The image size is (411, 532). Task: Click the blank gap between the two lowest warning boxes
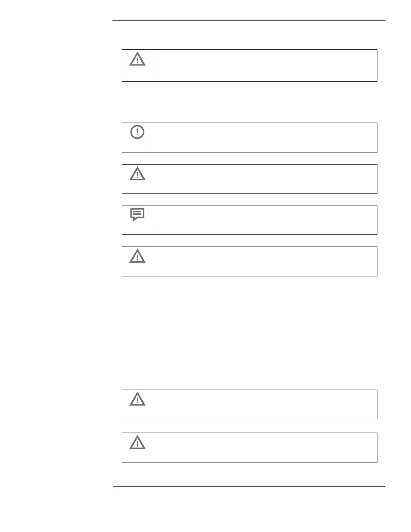(x=249, y=426)
